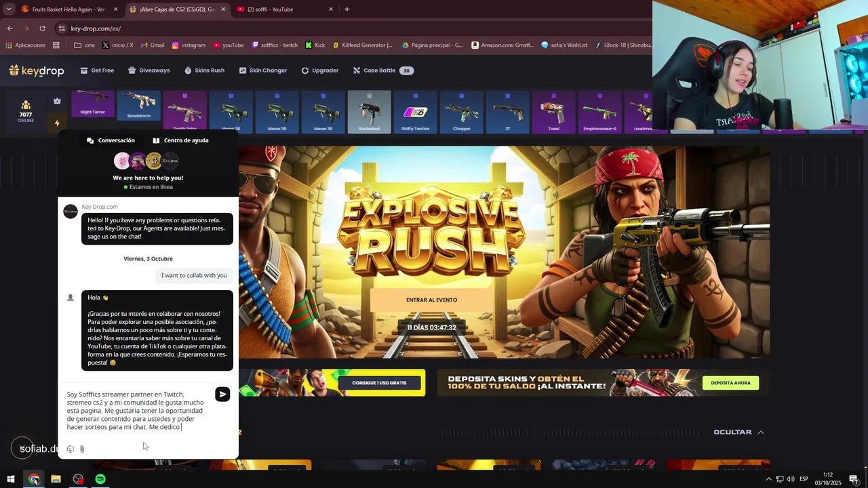Click the KeyDrop logo
Viewport: 868px width, 488px height.
tap(36, 70)
